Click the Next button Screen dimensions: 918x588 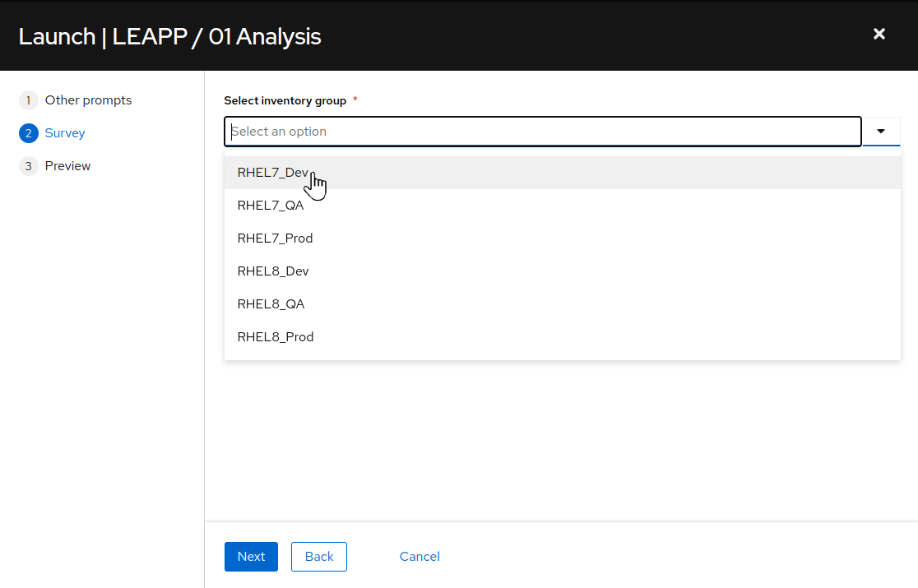pyautogui.click(x=251, y=557)
